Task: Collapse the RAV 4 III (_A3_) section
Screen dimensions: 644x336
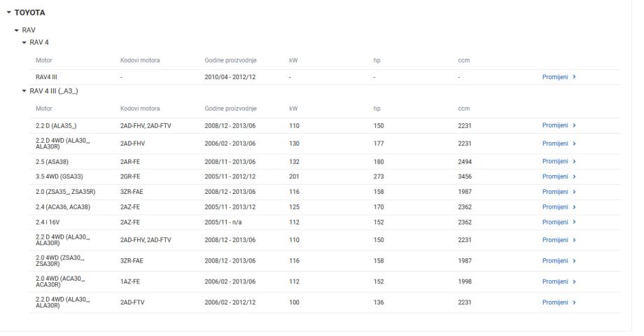Action: (24, 91)
